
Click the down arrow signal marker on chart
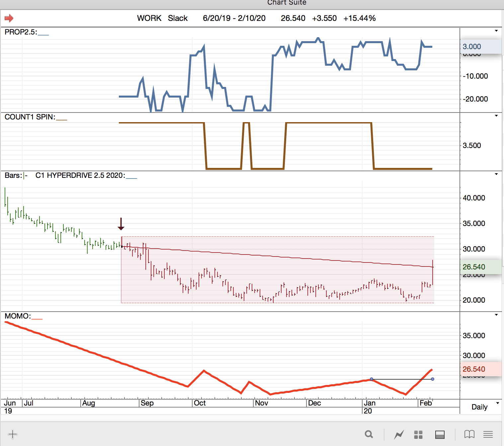pos(121,224)
